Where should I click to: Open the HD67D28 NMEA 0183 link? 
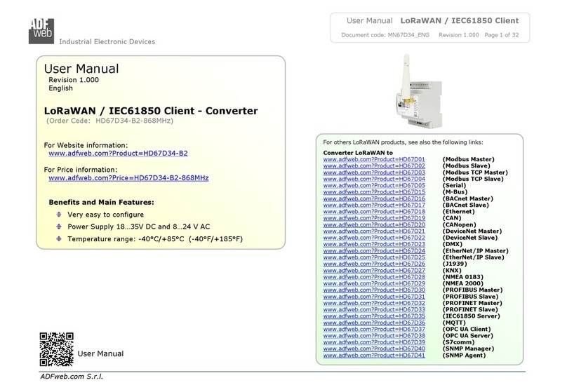[x=374, y=277]
